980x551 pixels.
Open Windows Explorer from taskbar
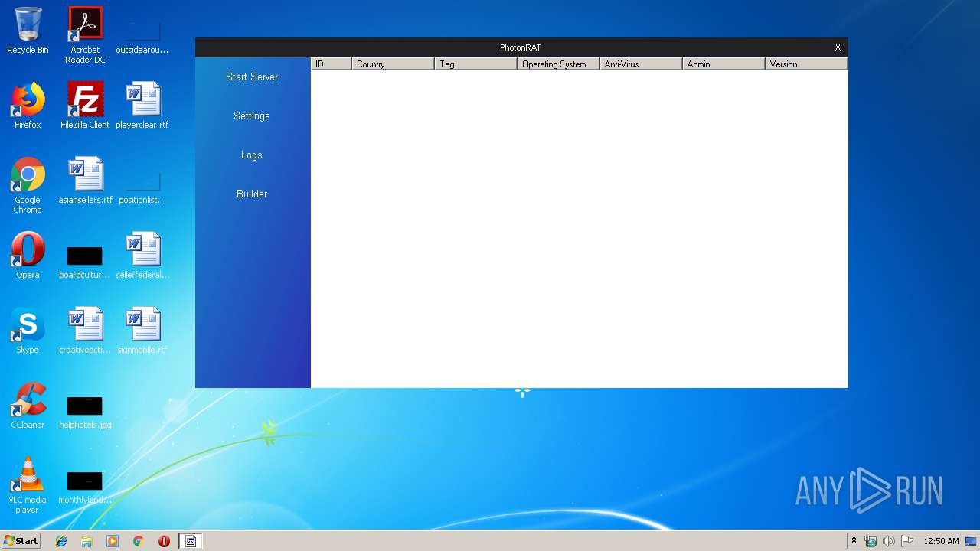87,541
